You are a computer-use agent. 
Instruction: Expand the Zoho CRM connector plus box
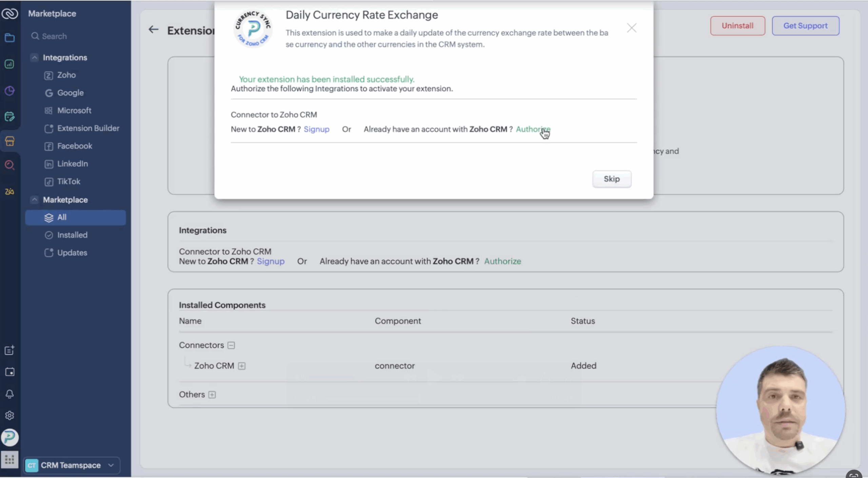pos(242,366)
